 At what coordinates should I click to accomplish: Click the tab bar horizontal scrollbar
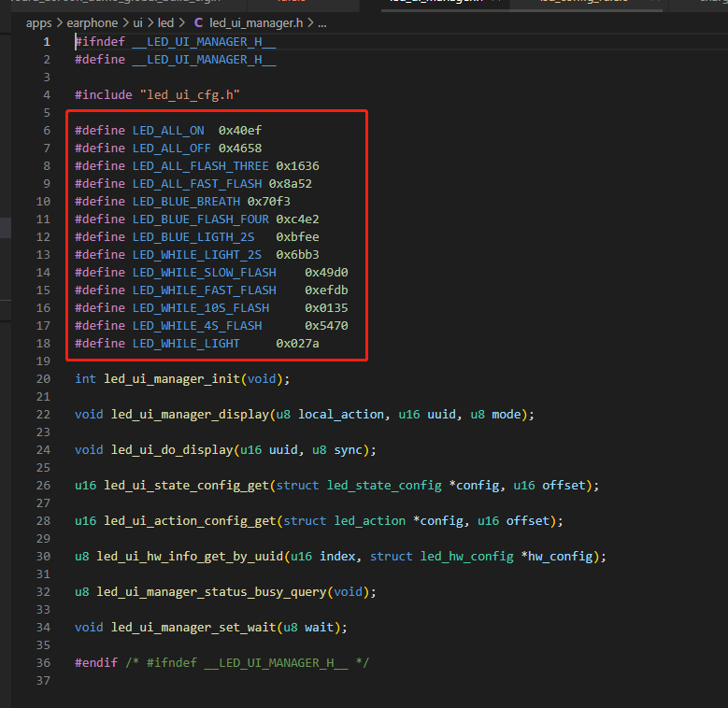pos(521,10)
